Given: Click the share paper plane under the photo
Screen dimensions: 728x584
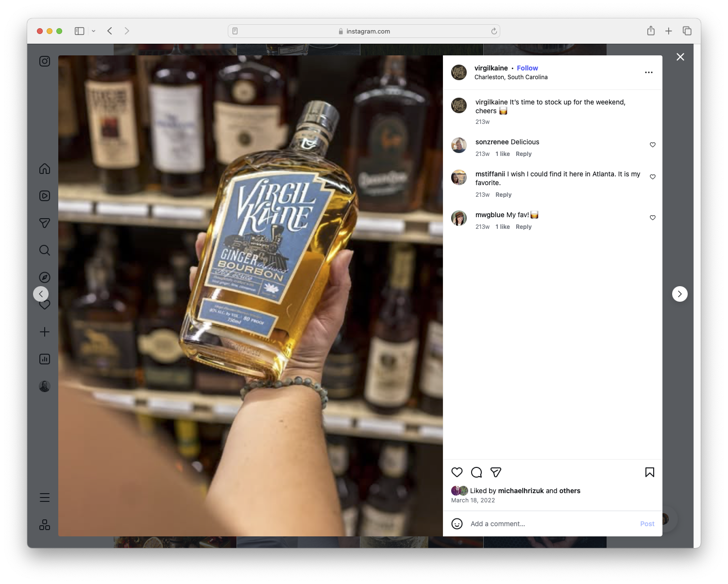Looking at the screenshot, I should pos(495,472).
